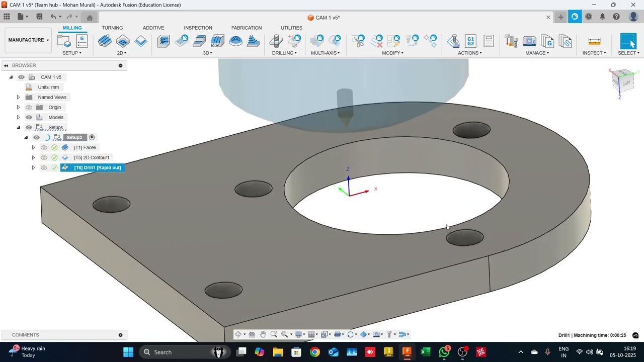
Task: Toggle visibility of Setups folder
Action: pos(29,127)
